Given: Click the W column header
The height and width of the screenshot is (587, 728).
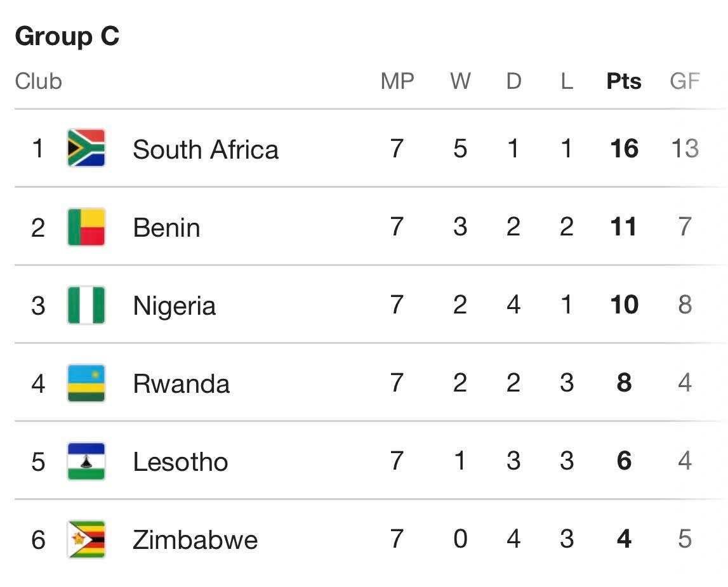Looking at the screenshot, I should click(x=460, y=81).
